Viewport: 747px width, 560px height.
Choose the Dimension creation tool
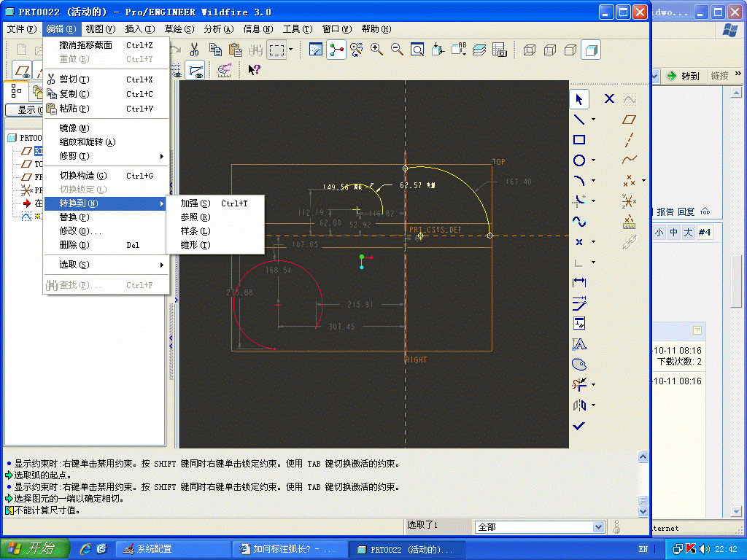click(578, 283)
